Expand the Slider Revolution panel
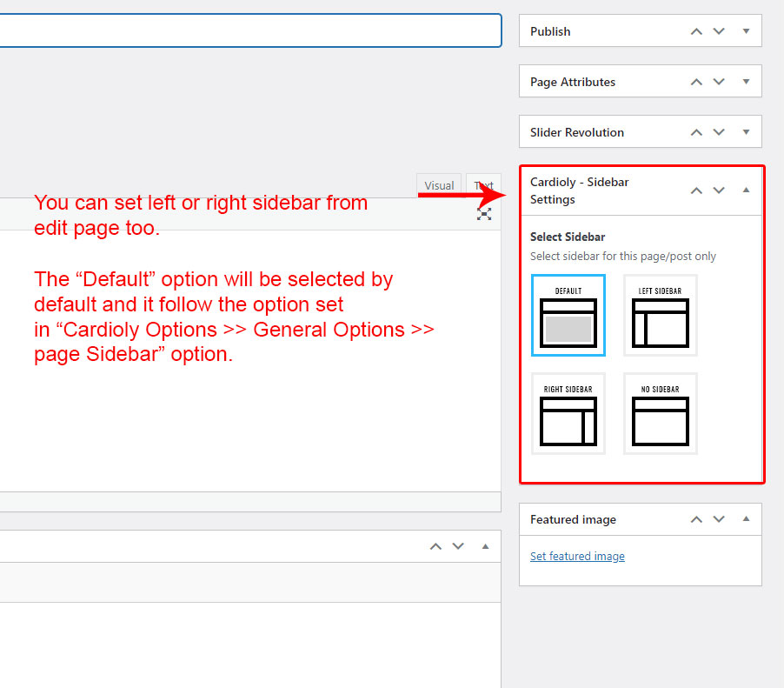784x688 pixels. pyautogui.click(x=746, y=132)
